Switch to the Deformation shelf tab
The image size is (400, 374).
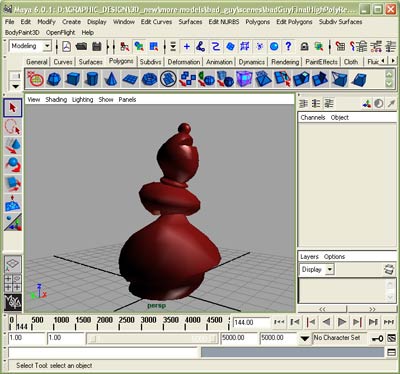[184, 62]
